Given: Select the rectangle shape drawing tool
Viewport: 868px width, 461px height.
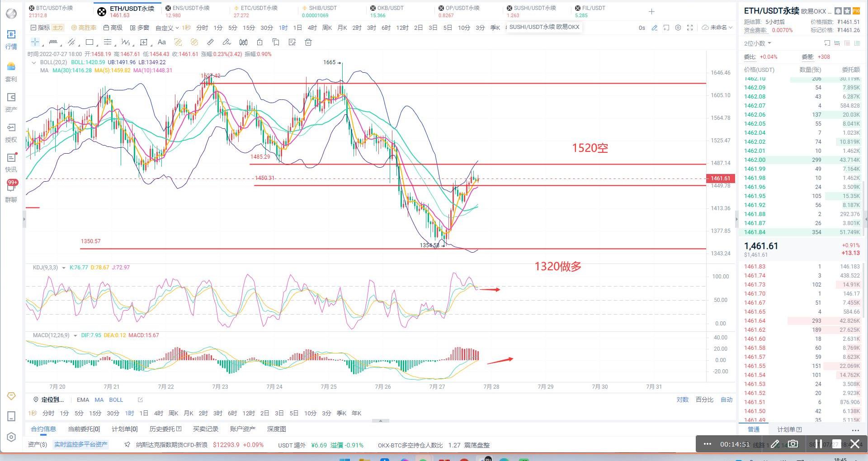Looking at the screenshot, I should coord(90,42).
